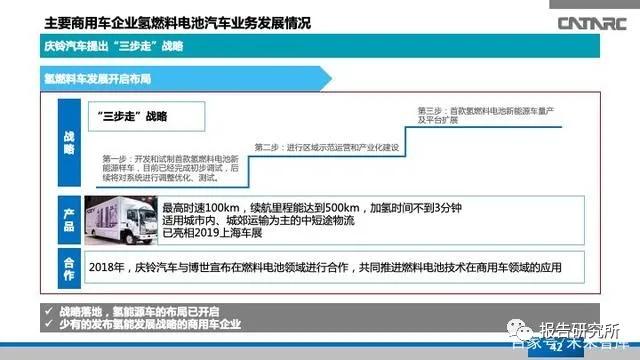Click the 氢燃料车发展开启布局 arrow banner
This screenshot has height=360, width=640.
186,79
